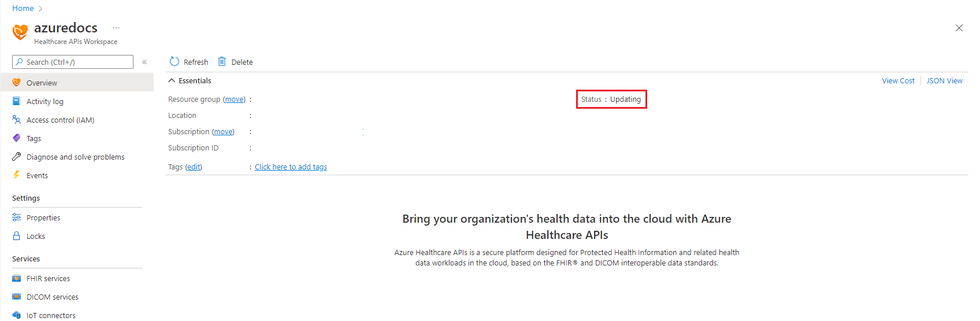The height and width of the screenshot is (321, 980).
Task: Click the Overview heart icon in sidebar
Action: pos(16,83)
